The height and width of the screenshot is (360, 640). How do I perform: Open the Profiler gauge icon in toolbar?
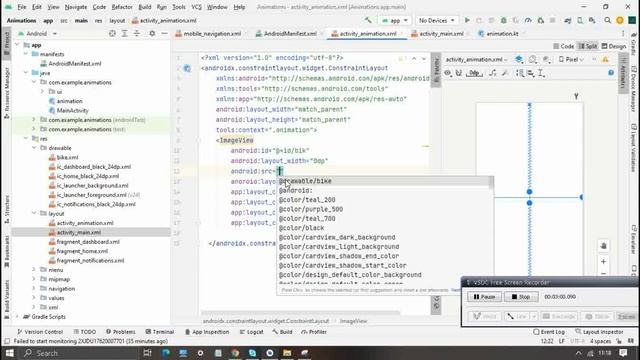click(x=528, y=20)
